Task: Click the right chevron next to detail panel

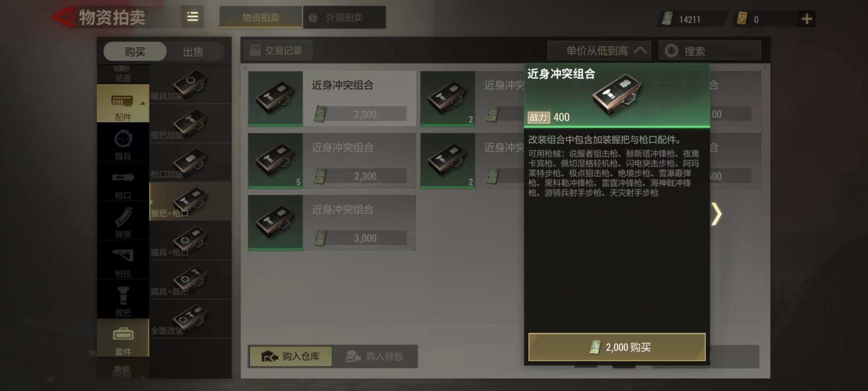Action: pyautogui.click(x=717, y=214)
